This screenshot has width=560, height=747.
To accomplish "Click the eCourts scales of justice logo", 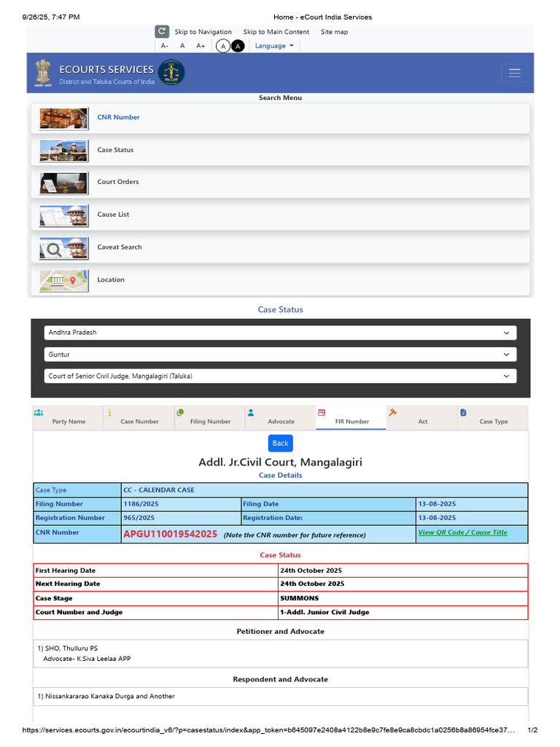I will point(171,72).
